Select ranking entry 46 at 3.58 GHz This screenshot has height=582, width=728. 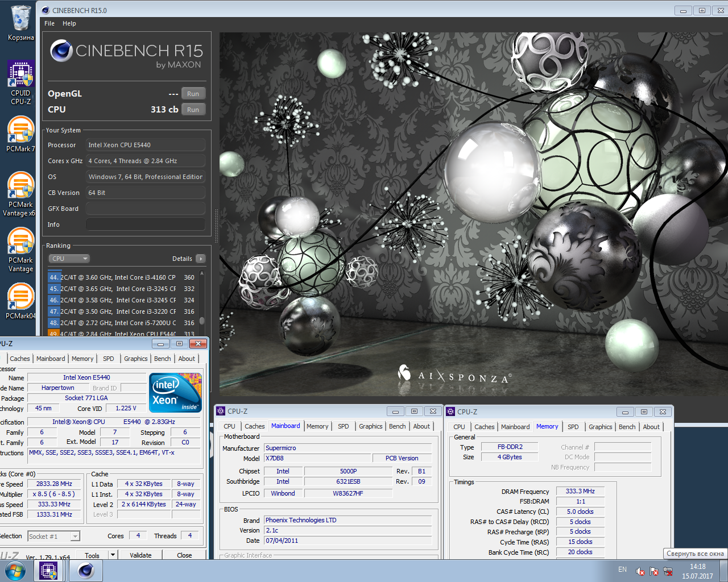coord(122,300)
